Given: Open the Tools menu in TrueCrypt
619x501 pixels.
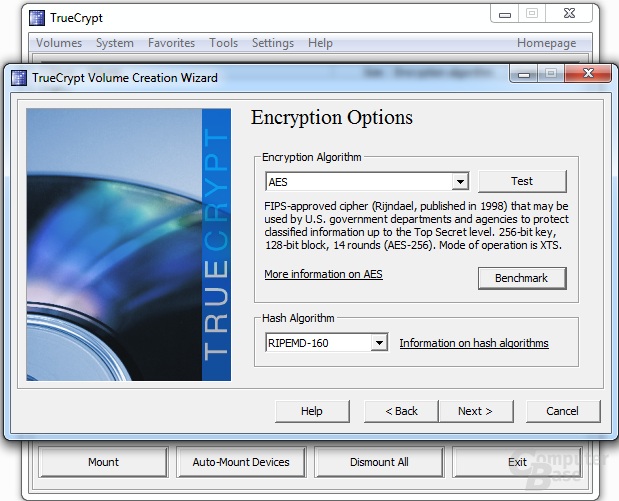Looking at the screenshot, I should tap(223, 43).
